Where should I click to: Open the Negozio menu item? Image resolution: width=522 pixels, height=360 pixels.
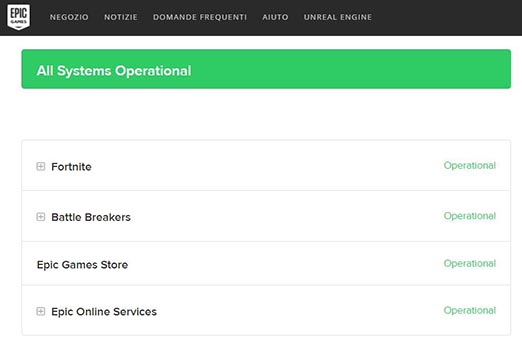69,17
